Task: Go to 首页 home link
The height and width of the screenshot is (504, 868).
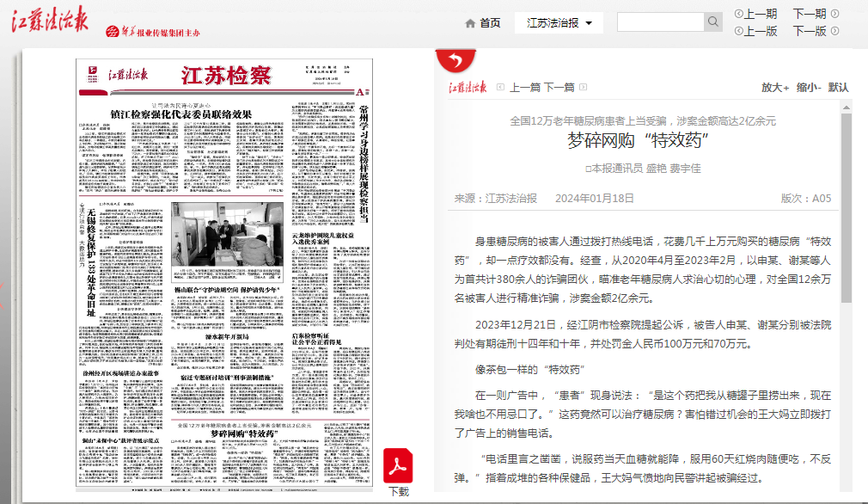Action: pos(490,22)
